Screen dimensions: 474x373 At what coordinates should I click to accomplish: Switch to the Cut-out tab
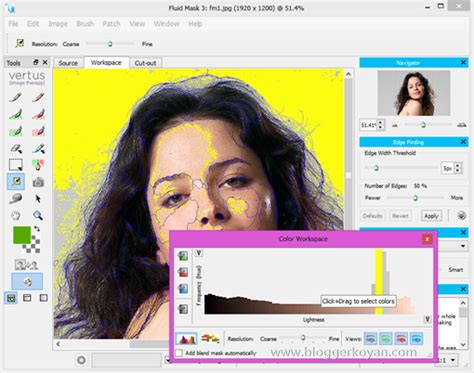pos(145,63)
